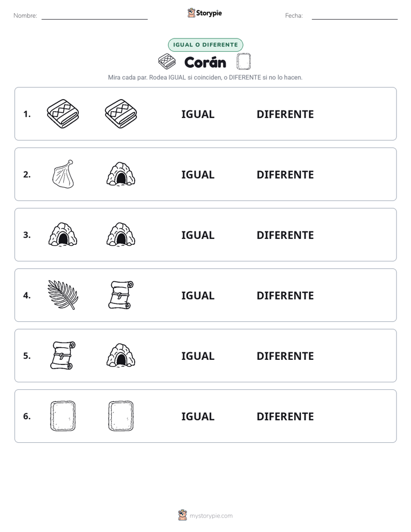Screen dimensions: 411x532
Task: Click the scroll icon in row 5
Action: (63, 355)
